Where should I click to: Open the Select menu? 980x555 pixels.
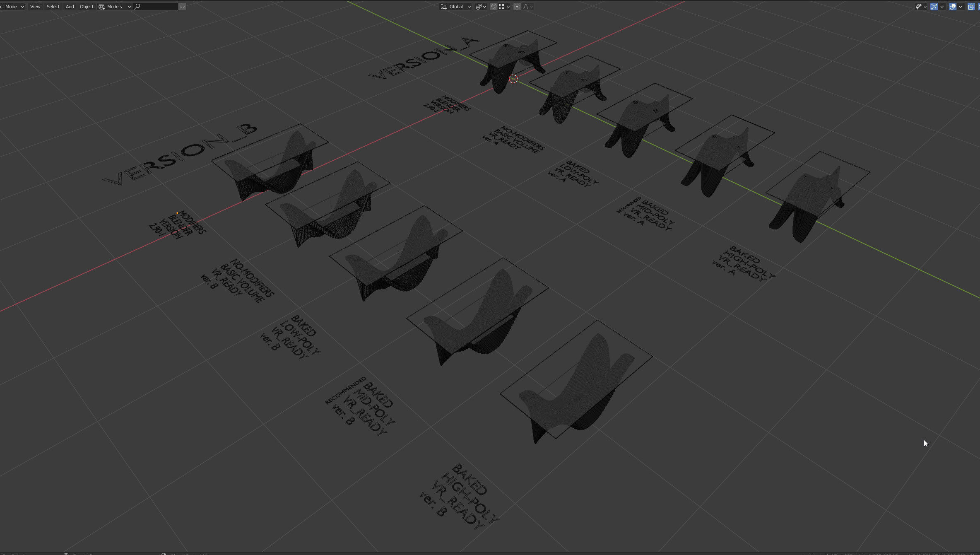point(53,7)
